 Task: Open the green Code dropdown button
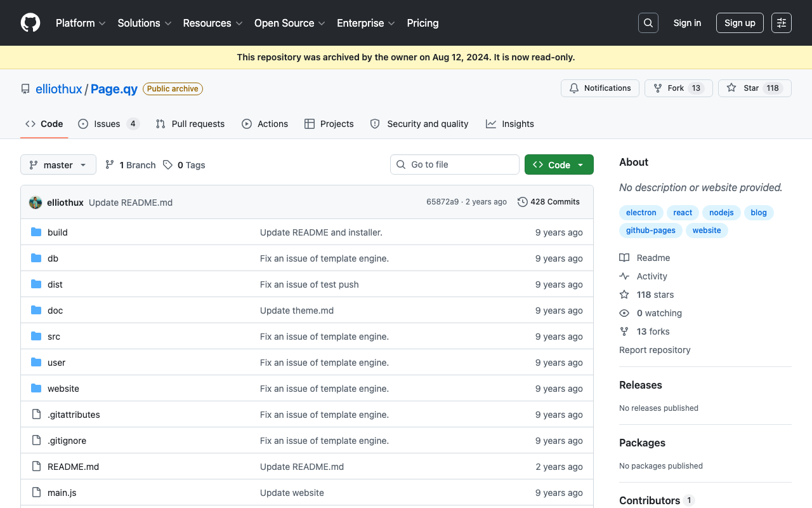(x=559, y=164)
